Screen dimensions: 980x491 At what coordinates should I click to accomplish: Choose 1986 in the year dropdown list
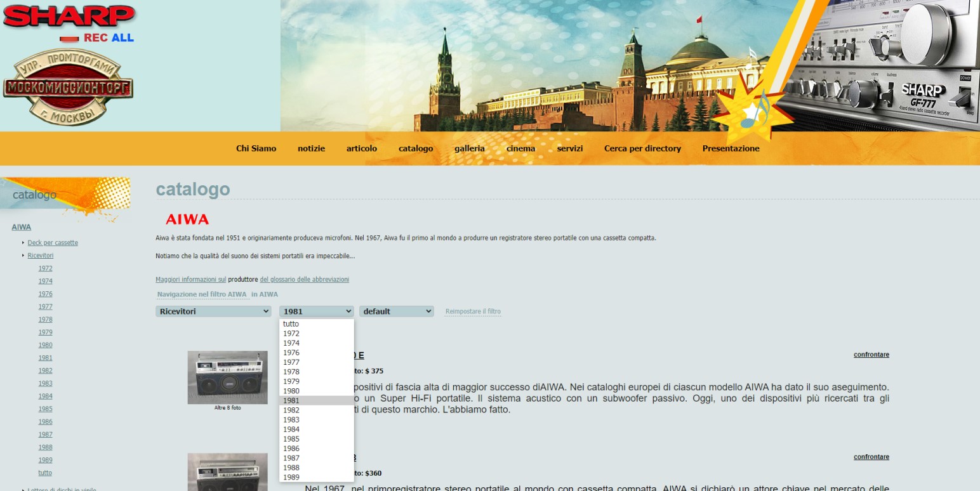317,448
